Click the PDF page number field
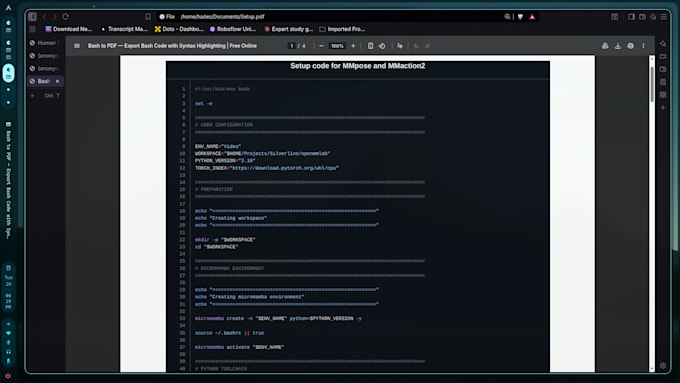This screenshot has width=680, height=383. (291, 46)
